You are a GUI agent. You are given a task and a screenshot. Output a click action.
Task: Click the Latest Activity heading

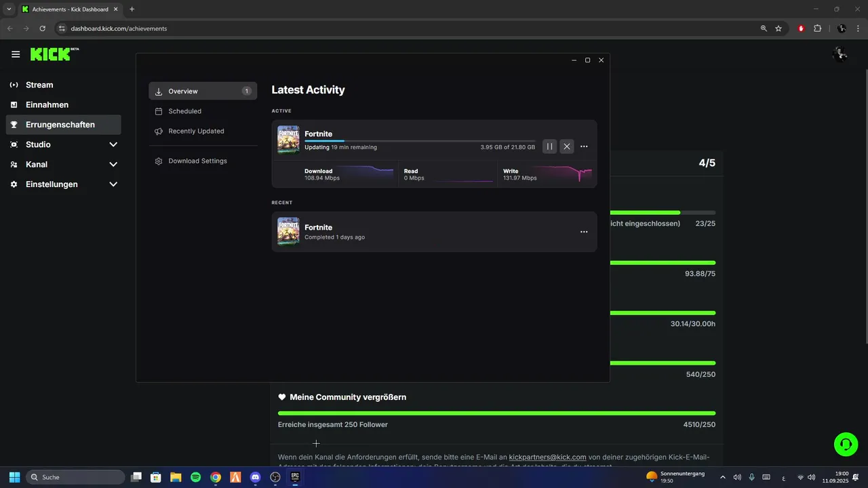[x=308, y=89]
